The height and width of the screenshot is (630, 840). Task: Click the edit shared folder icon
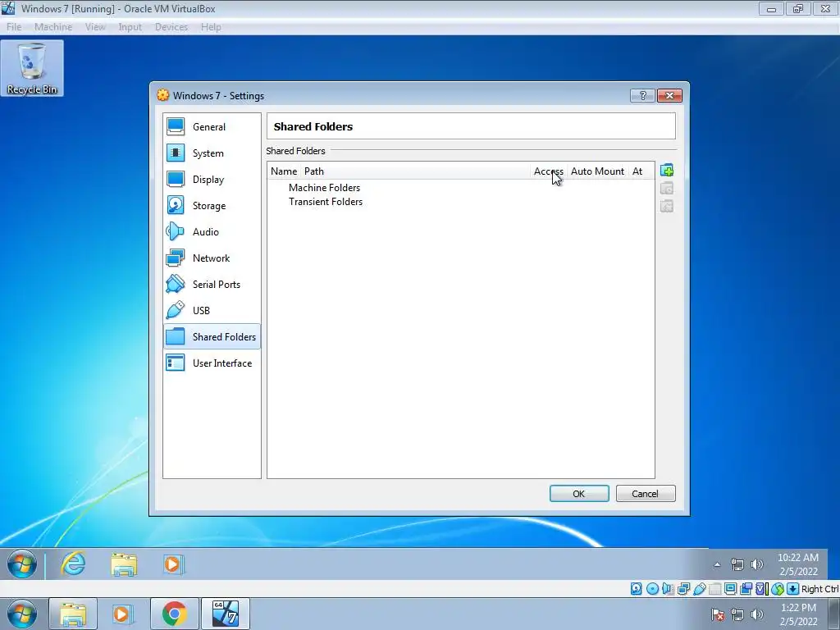[x=667, y=189]
